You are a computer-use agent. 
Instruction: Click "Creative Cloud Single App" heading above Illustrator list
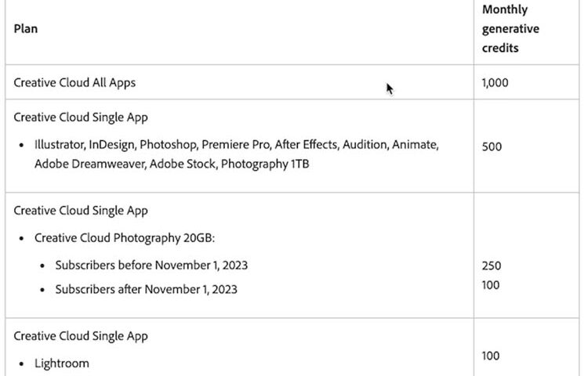pyautogui.click(x=80, y=117)
